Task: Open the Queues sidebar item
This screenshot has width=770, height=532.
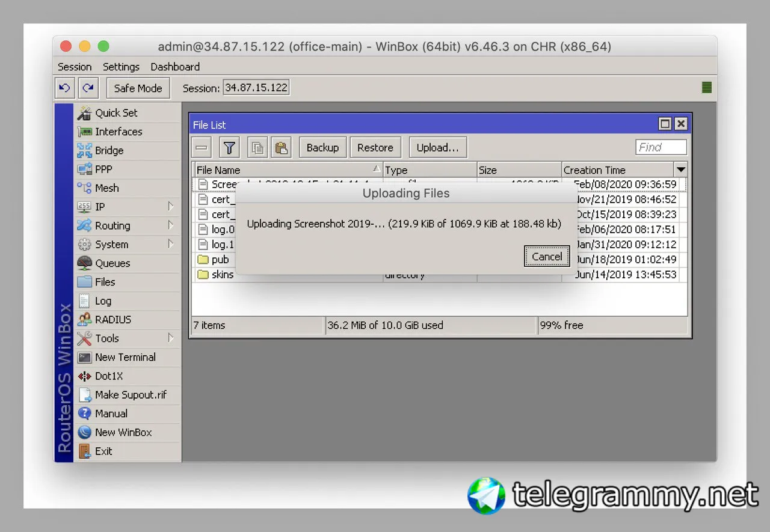Action: point(128,263)
